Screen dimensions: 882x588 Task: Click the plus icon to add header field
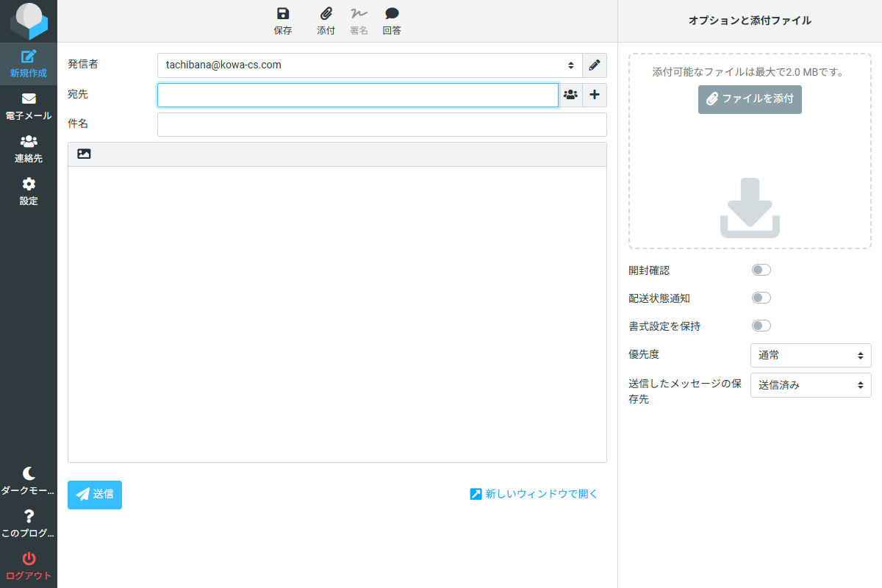(x=595, y=95)
